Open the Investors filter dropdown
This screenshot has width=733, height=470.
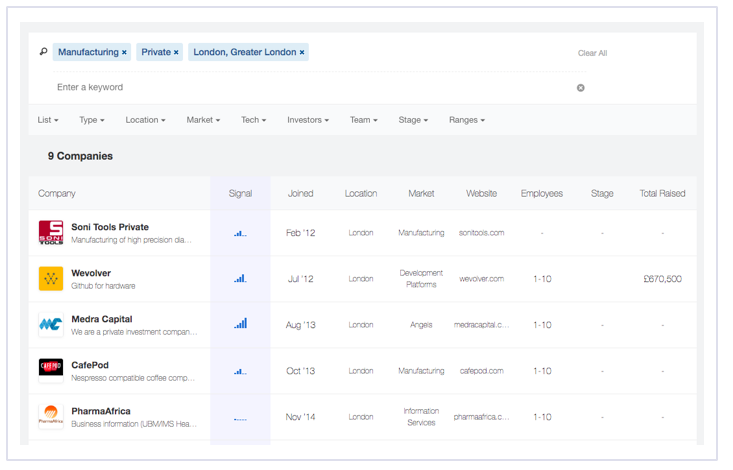click(308, 120)
